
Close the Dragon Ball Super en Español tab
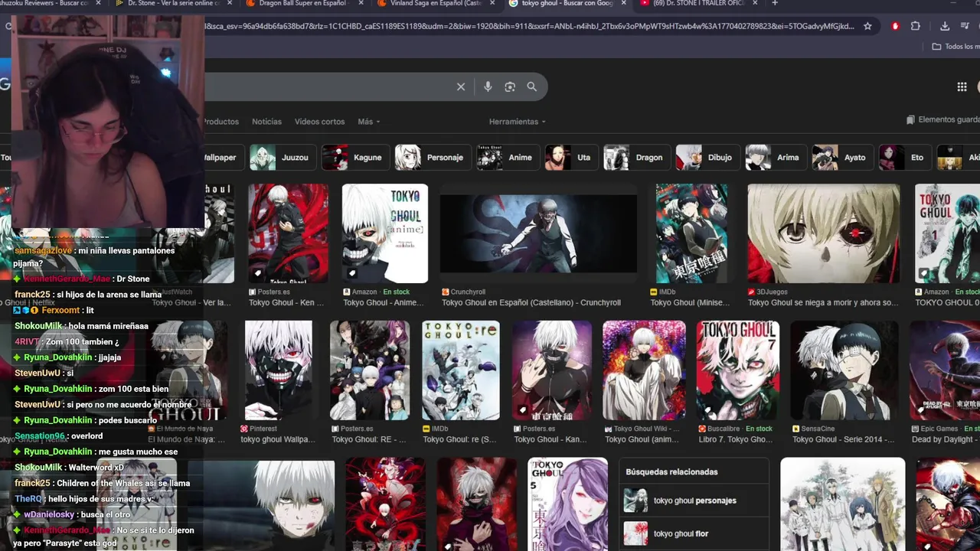(x=363, y=3)
